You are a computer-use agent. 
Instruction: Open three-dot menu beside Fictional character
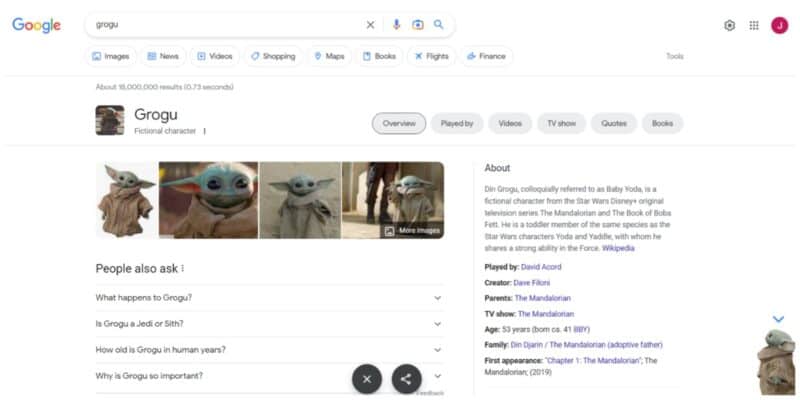point(205,131)
